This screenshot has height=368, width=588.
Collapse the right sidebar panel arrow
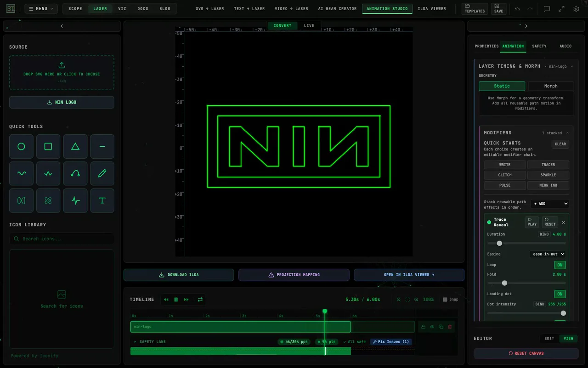526,26
